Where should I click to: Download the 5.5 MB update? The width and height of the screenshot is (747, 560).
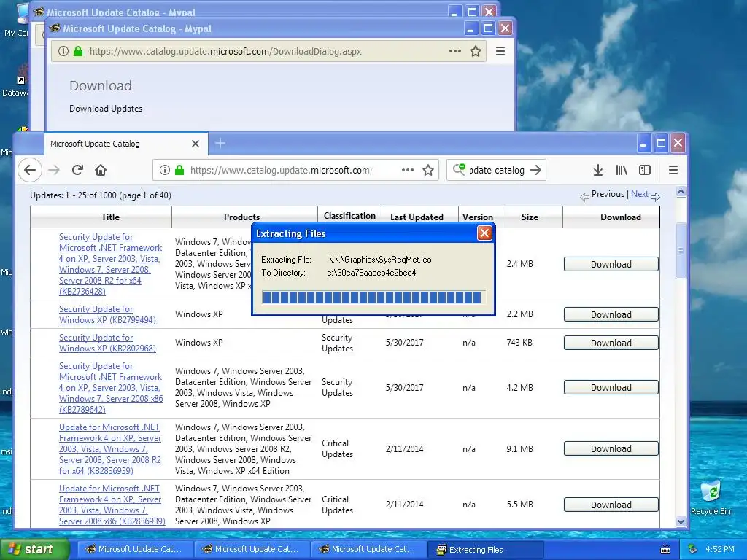611,505
